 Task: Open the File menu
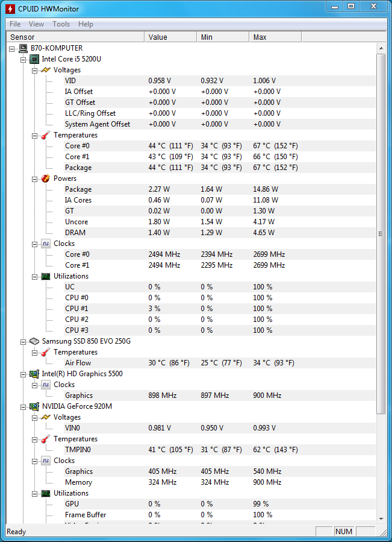tap(15, 24)
